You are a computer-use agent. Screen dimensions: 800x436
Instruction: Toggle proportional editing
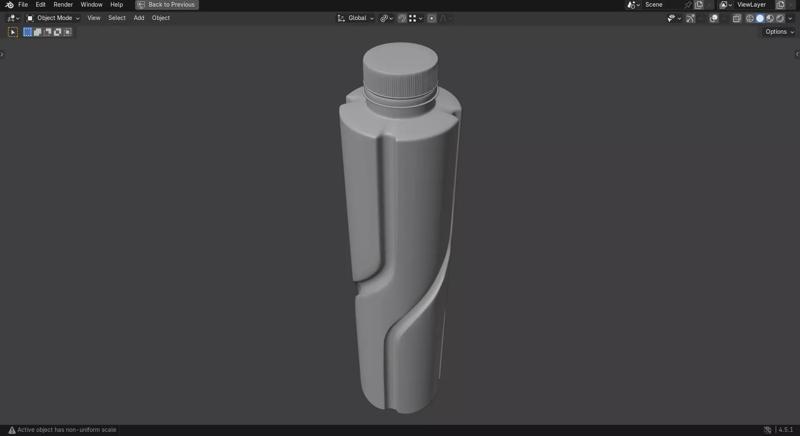(432, 18)
